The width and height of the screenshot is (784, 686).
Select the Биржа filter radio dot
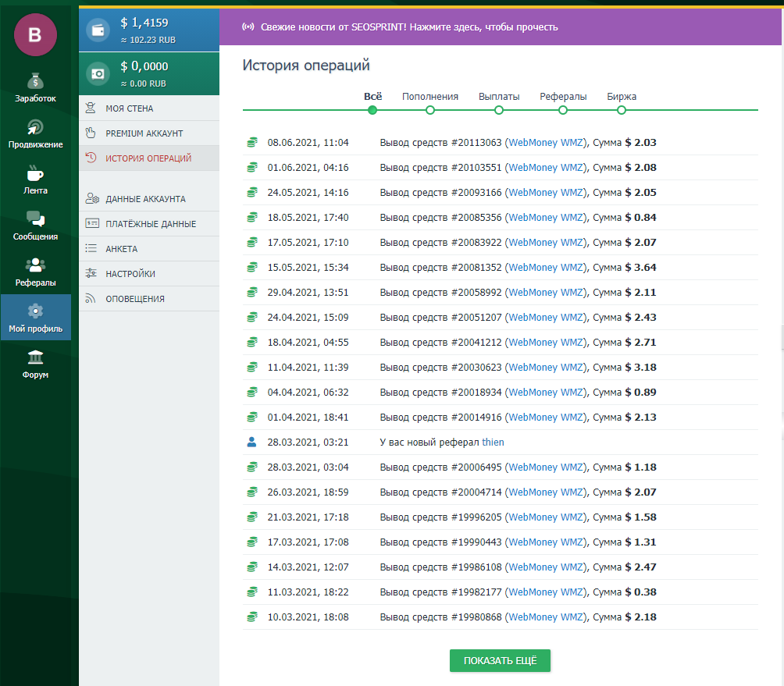(622, 110)
